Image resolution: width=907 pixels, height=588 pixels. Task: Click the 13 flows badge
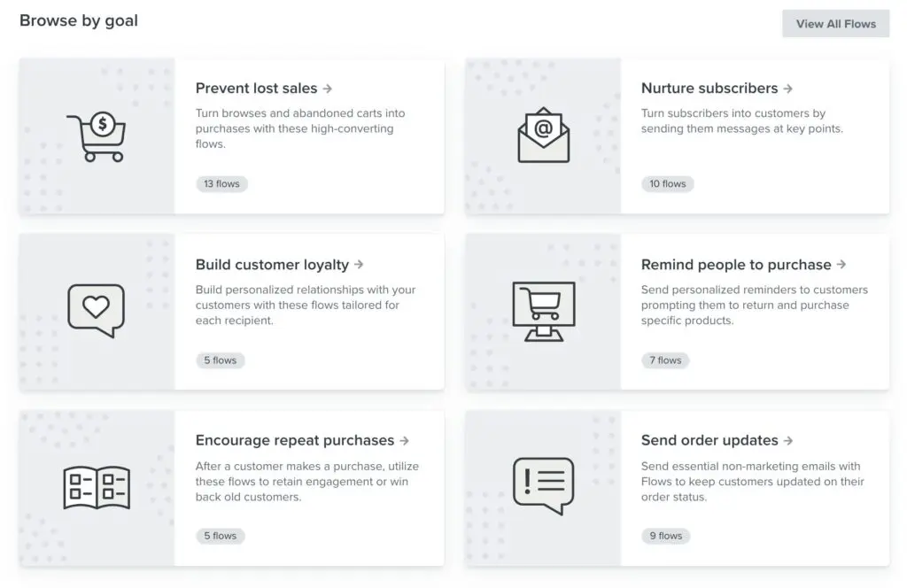pyautogui.click(x=221, y=184)
